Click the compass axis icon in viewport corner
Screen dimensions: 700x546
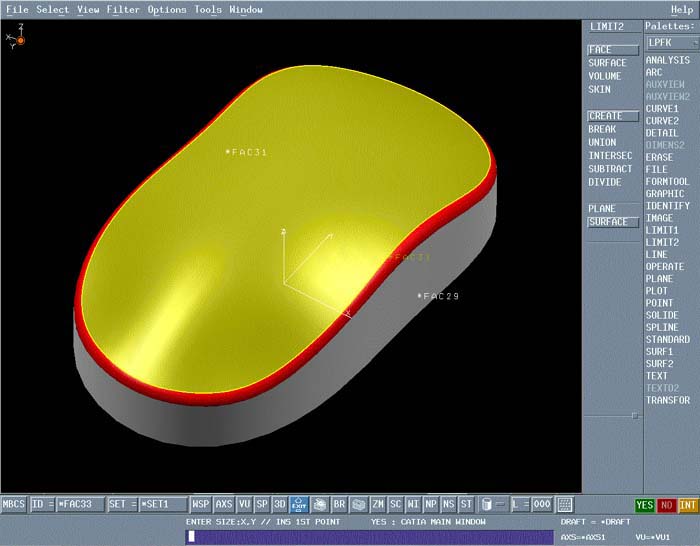coord(16,39)
